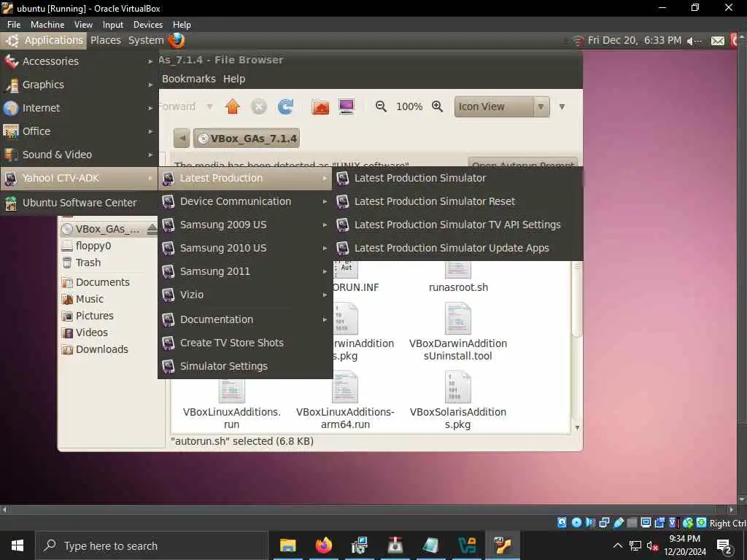Click the file pane vertical scrollbar
This screenshot has width=747, height=560.
(577, 299)
